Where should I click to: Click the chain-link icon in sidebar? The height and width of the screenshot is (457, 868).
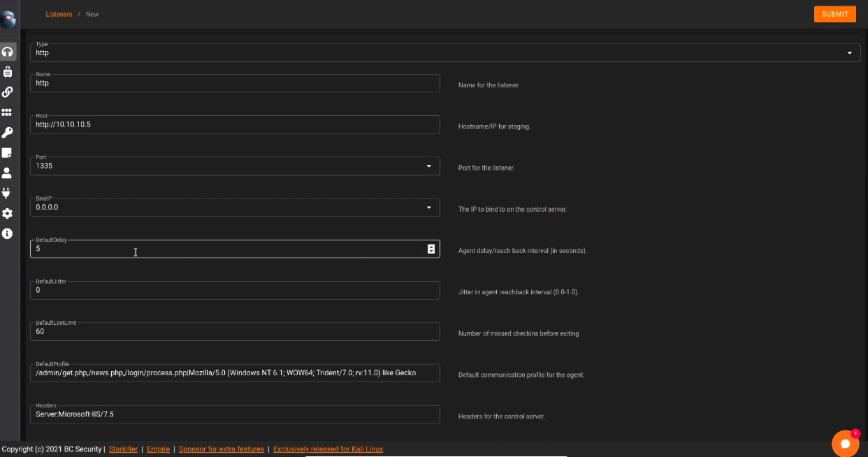(x=8, y=92)
